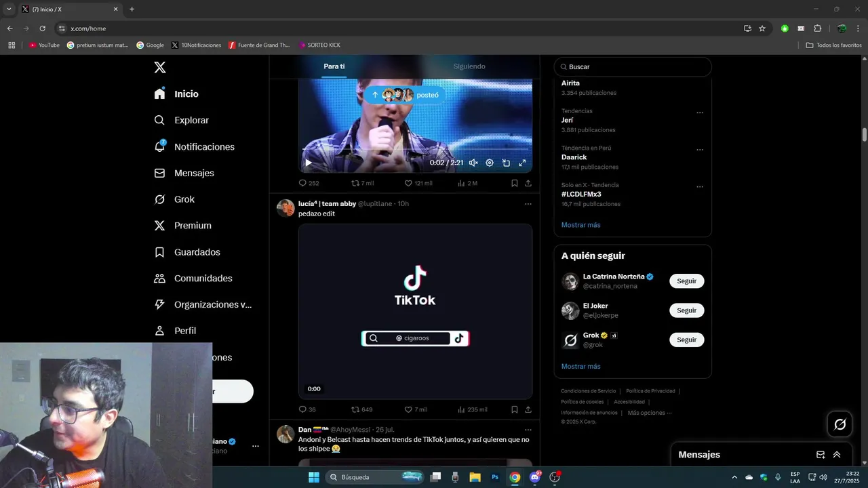Open Explorar in left sidebar
Viewport: 868px width, 488px height.
click(181, 120)
